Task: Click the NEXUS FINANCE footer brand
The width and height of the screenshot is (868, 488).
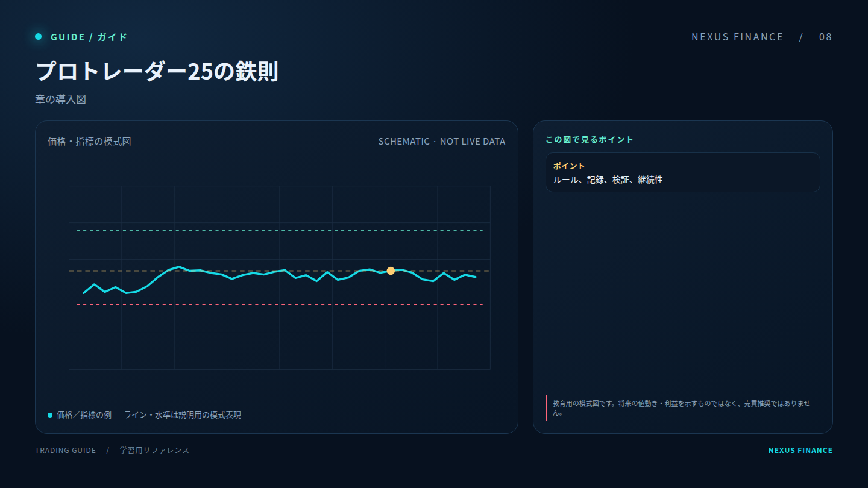Action: click(800, 451)
